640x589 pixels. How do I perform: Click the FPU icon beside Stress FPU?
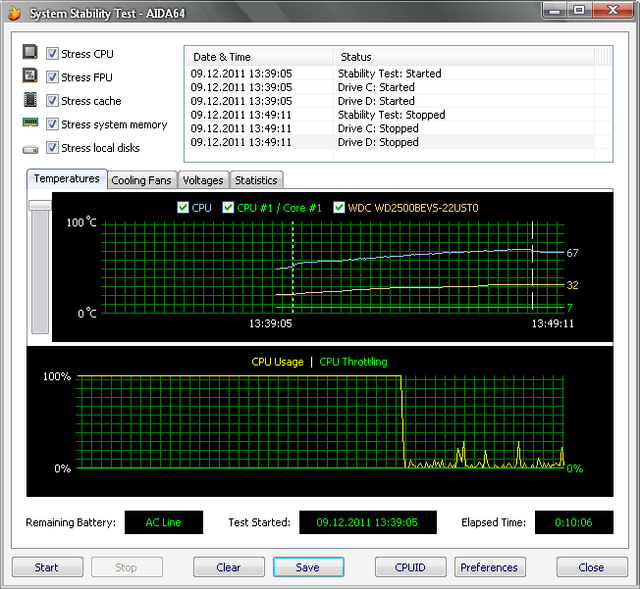30,77
